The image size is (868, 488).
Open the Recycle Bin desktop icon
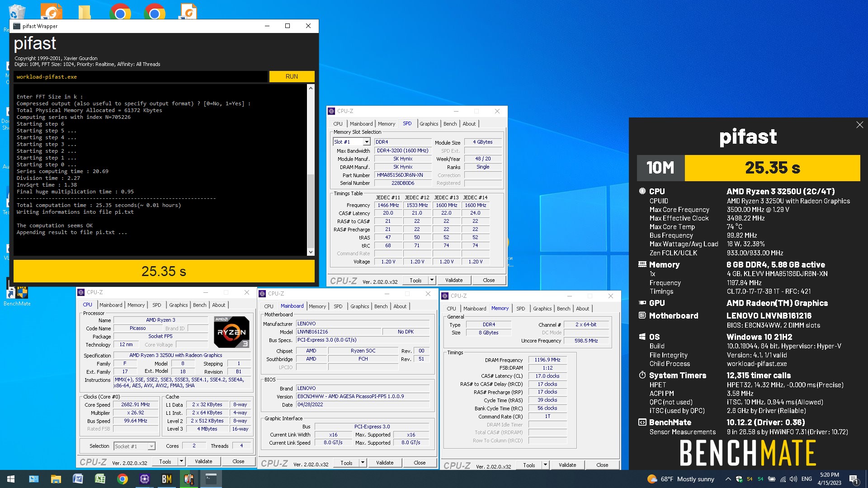(x=17, y=11)
